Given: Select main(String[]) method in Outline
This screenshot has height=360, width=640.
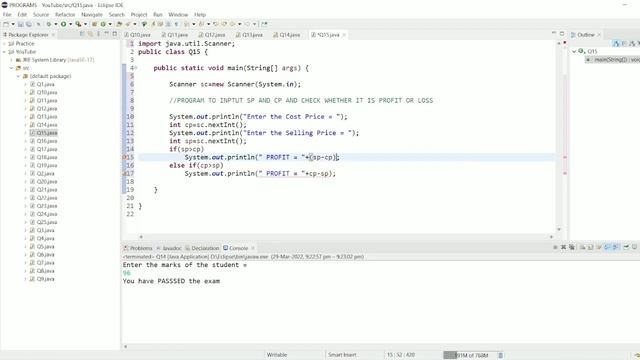Looking at the screenshot, I should click(x=613, y=60).
